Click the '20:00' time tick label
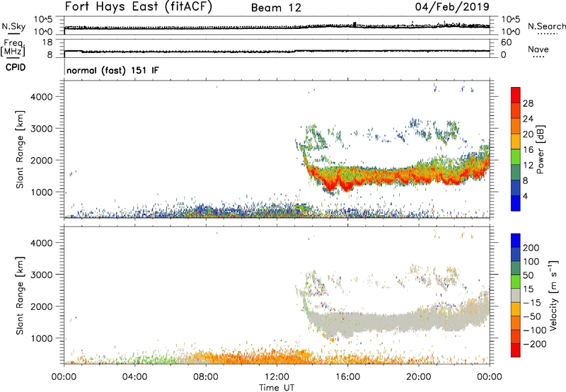Image resolution: width=566 pixels, height=392 pixels. [418, 377]
